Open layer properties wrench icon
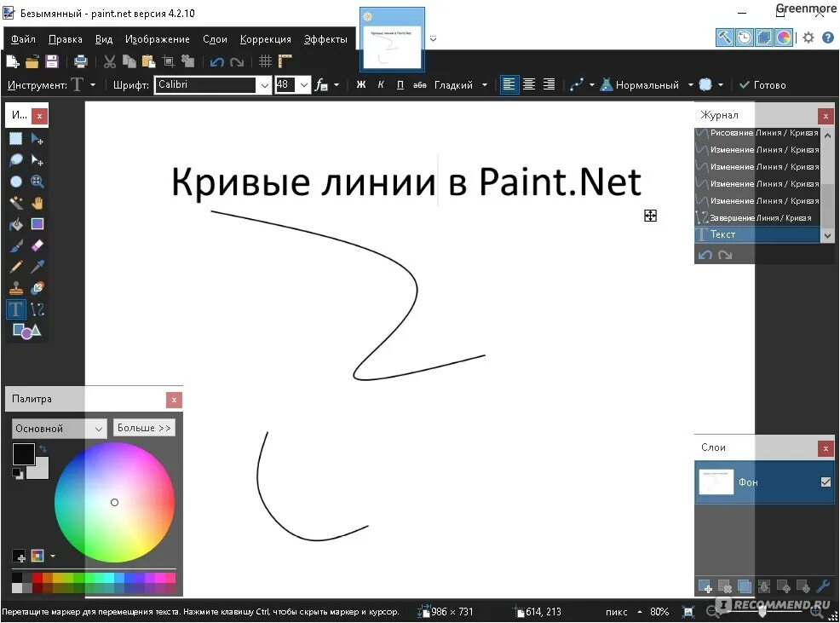The height and width of the screenshot is (623, 840). tap(823, 586)
